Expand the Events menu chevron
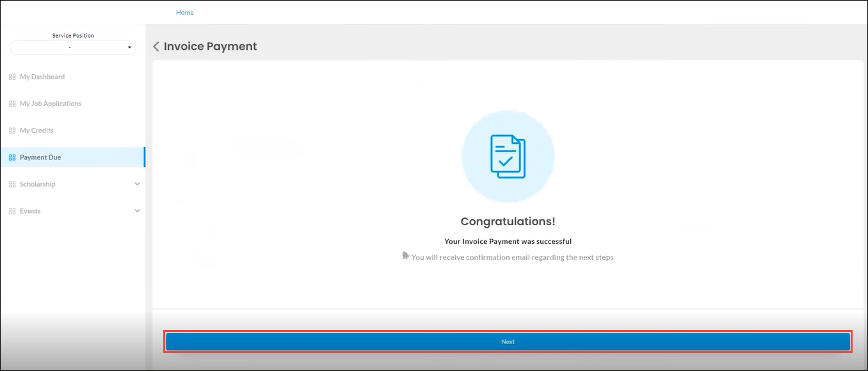The image size is (868, 371). coord(137,211)
